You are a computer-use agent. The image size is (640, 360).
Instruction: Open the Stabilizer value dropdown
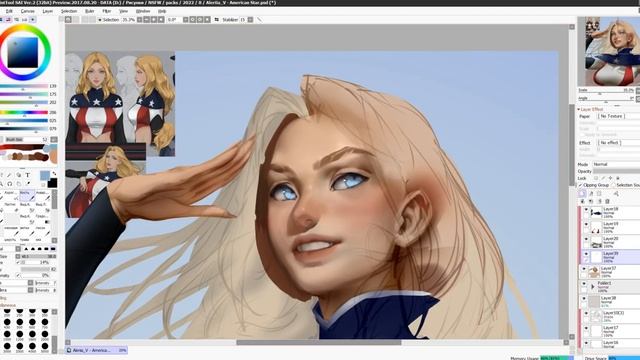250,19
